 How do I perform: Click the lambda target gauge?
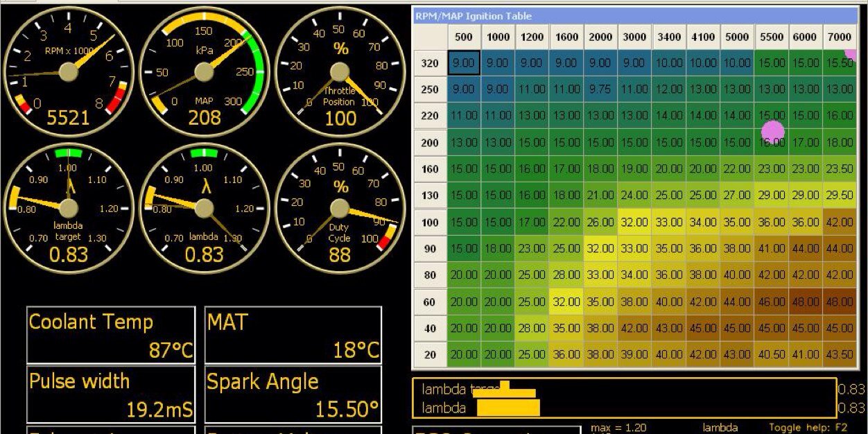click(68, 208)
